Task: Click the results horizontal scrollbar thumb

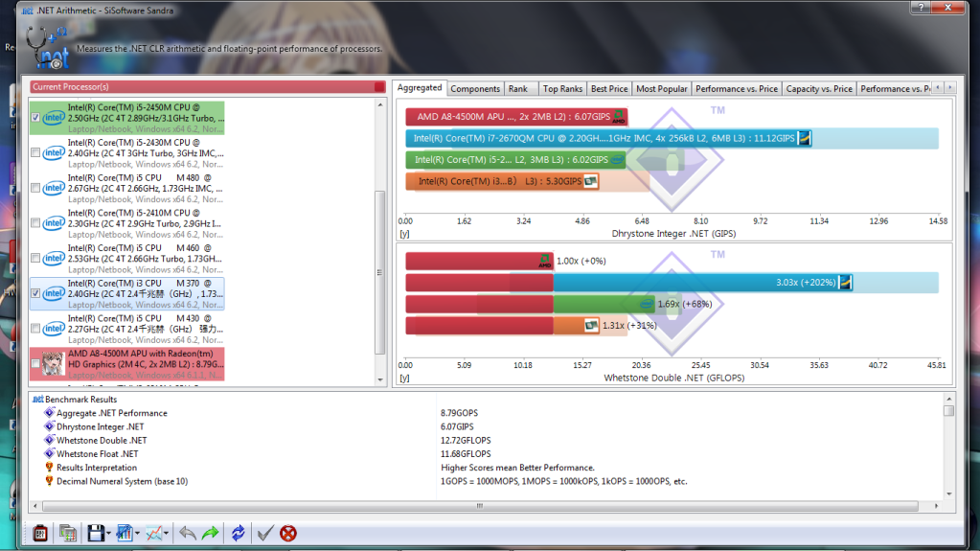Action: pos(480,506)
